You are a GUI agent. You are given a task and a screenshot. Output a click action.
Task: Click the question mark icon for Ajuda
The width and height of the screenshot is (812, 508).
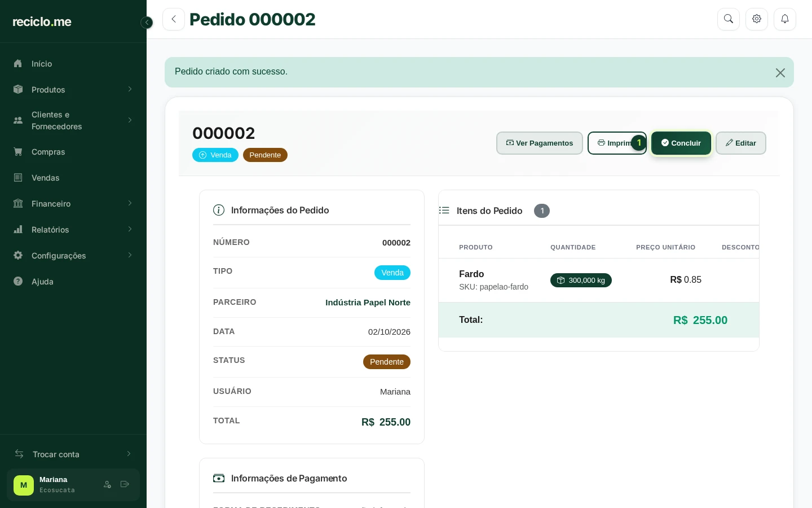[x=18, y=281]
